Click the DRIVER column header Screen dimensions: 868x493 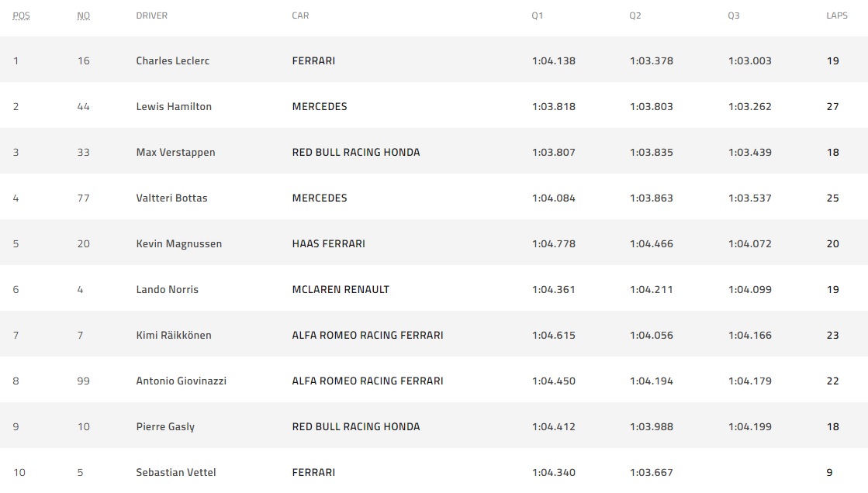tap(151, 16)
